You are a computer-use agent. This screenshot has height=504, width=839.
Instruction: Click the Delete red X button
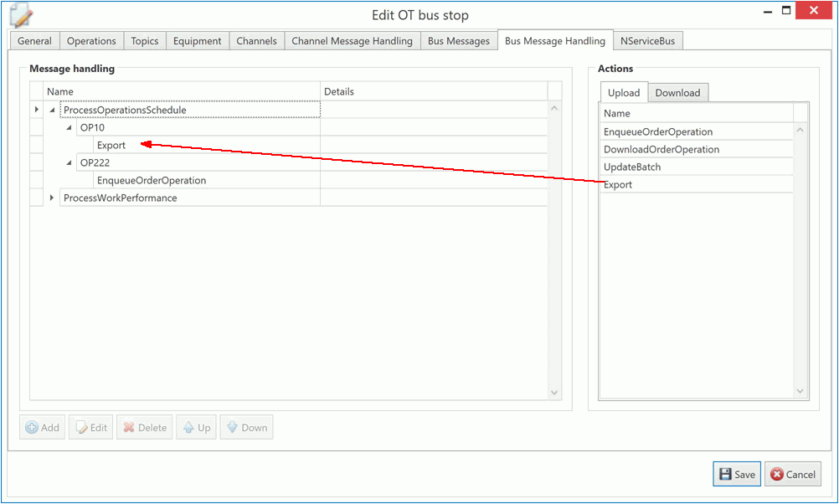click(x=144, y=428)
